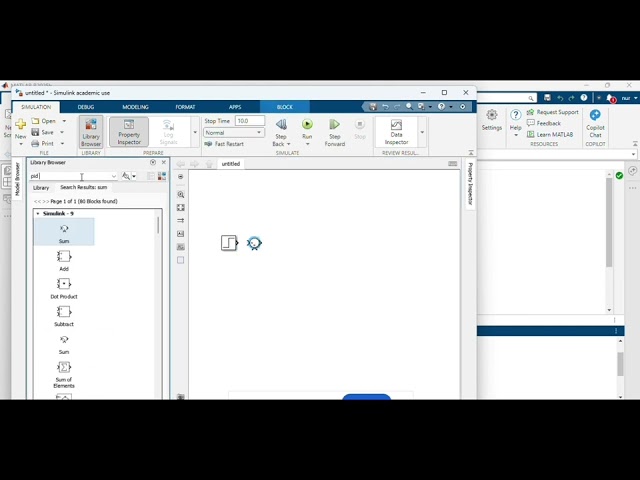This screenshot has width=640, height=480.
Task: Click the search-options magnifier in Library Browser
Action: pyautogui.click(x=126, y=176)
